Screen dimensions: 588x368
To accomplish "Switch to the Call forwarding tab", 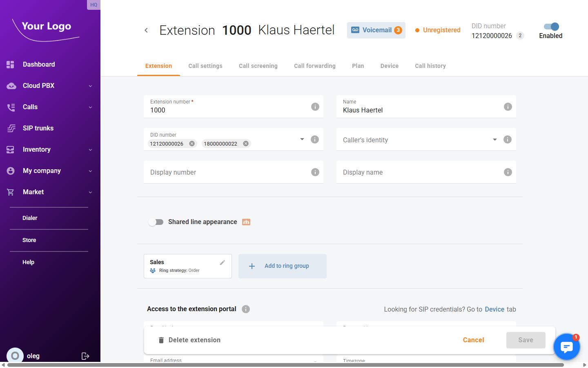I will pyautogui.click(x=314, y=66).
